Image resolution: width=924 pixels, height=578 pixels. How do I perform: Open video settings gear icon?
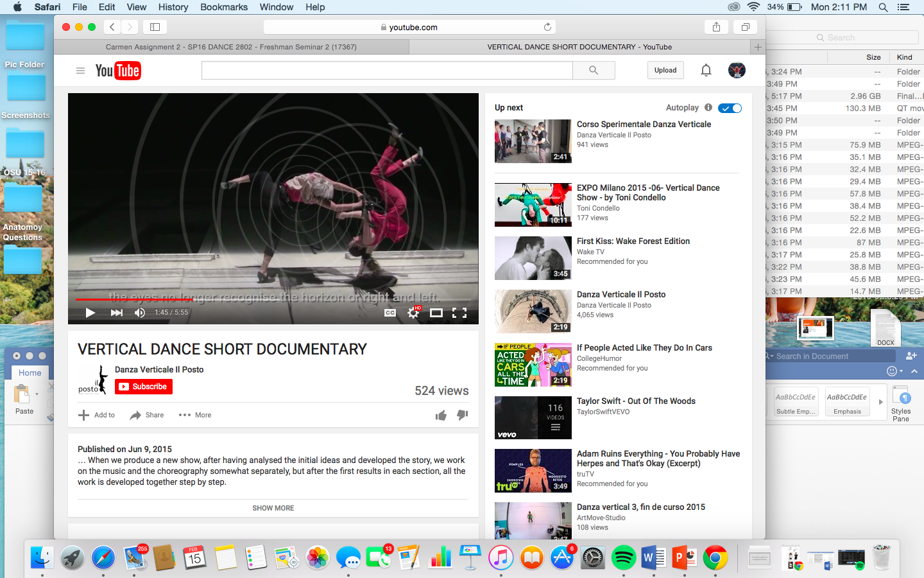(x=413, y=313)
